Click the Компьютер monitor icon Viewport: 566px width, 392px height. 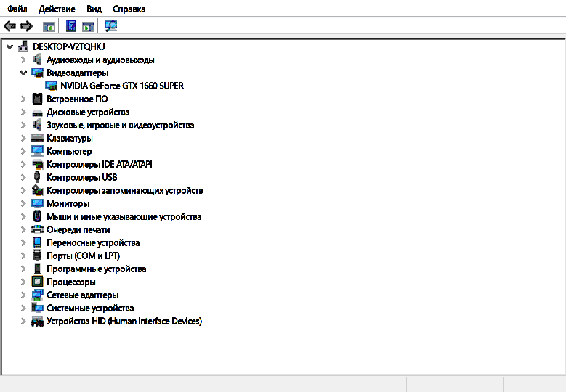[x=38, y=151]
